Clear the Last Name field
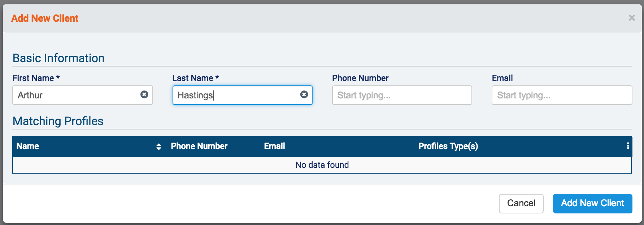The height and width of the screenshot is (225, 644). point(304,95)
